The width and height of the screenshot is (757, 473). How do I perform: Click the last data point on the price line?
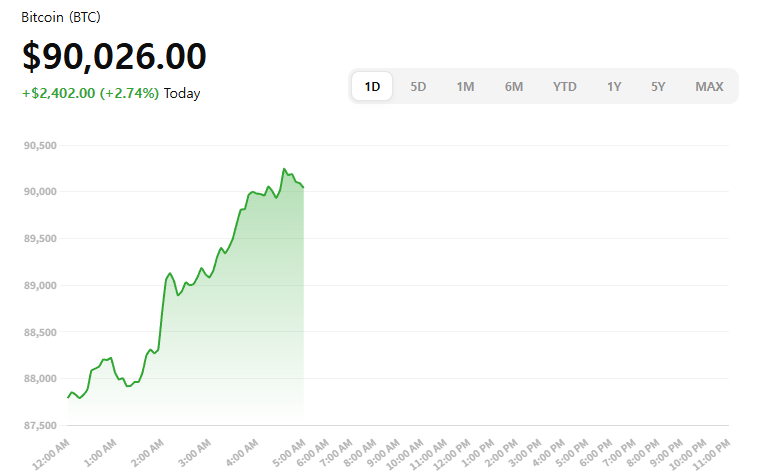(x=303, y=187)
